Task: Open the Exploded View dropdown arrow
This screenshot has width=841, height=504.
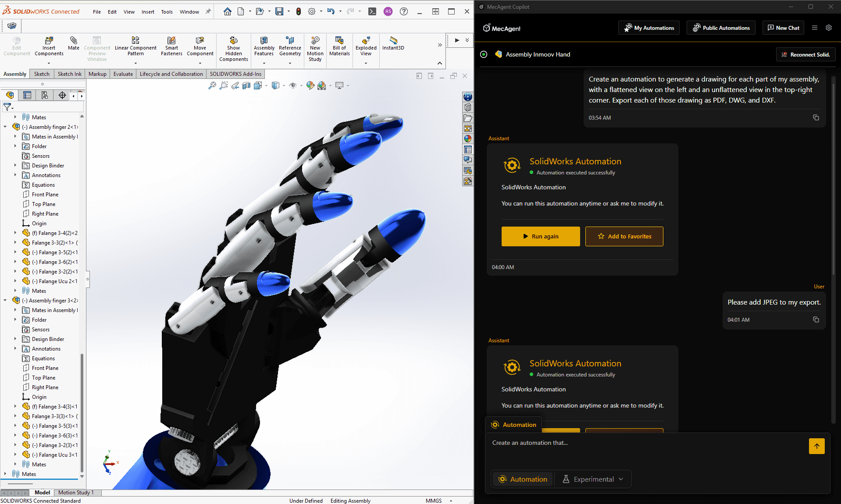Action: 366,63
